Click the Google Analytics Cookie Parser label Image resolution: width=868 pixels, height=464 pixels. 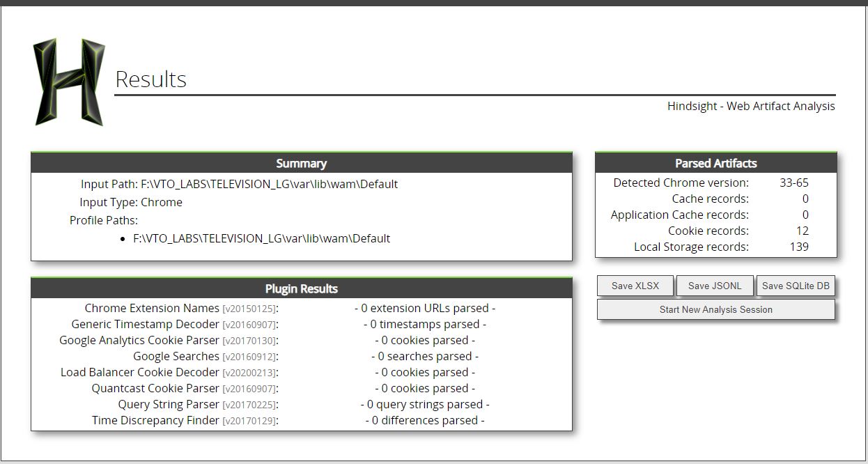(x=139, y=340)
